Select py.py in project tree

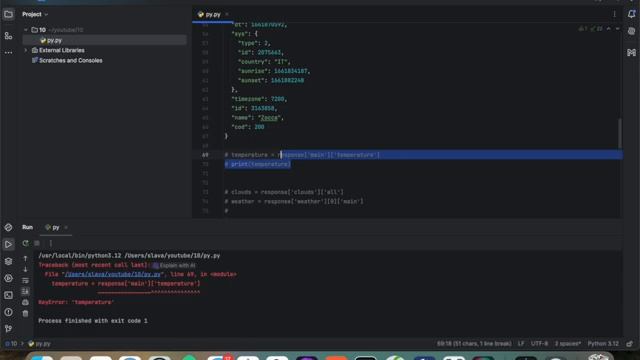[x=104, y=40]
